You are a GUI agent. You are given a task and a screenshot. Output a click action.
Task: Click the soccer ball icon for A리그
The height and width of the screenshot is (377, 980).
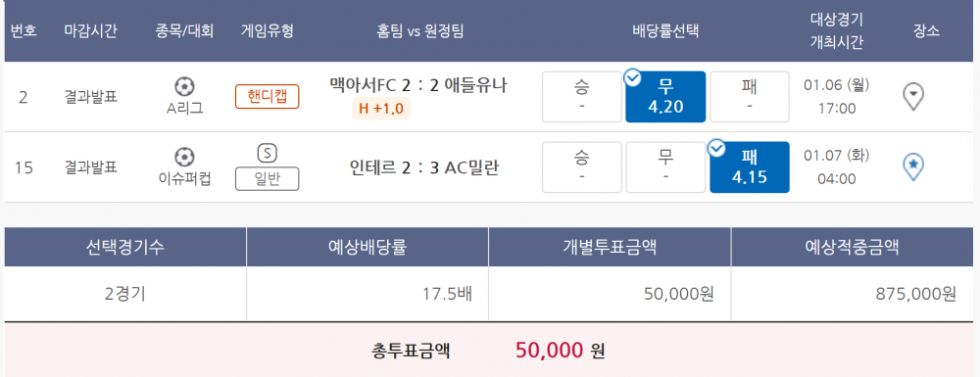pyautogui.click(x=184, y=85)
